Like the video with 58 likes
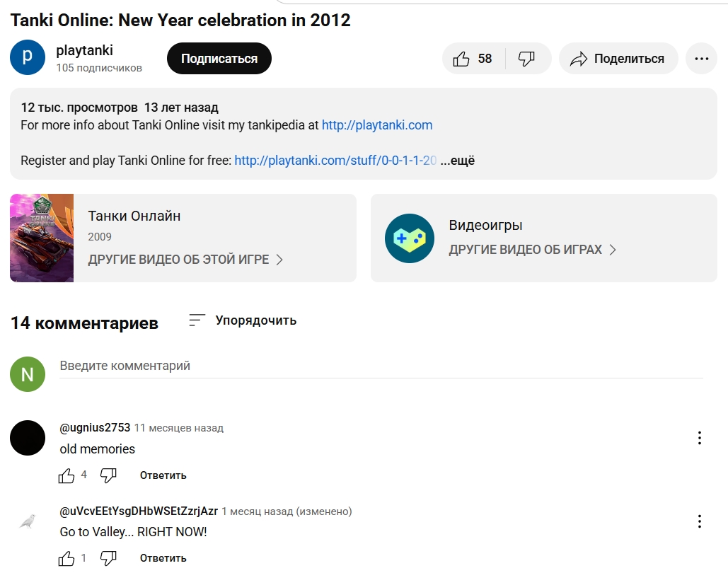 click(x=473, y=59)
